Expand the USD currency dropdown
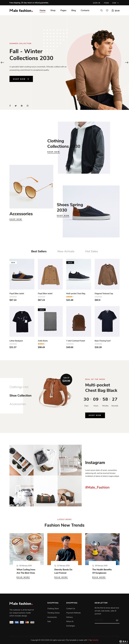This screenshot has height=644, width=129. click(116, 3)
